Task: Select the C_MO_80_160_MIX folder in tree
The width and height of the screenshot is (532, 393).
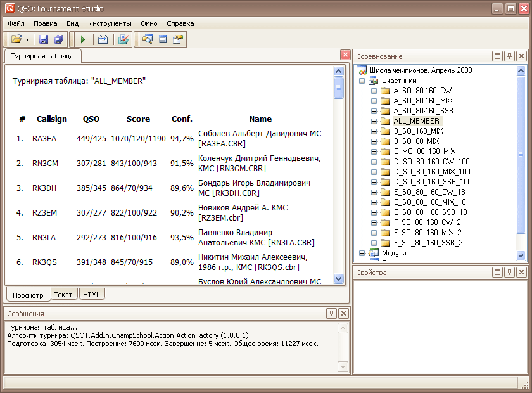Action: (424, 151)
